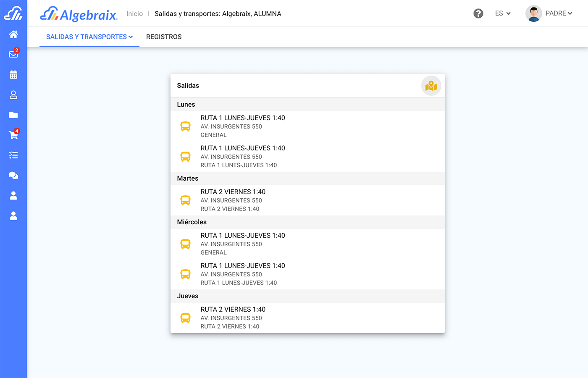Open the calendar icon in sidebar

13,75
